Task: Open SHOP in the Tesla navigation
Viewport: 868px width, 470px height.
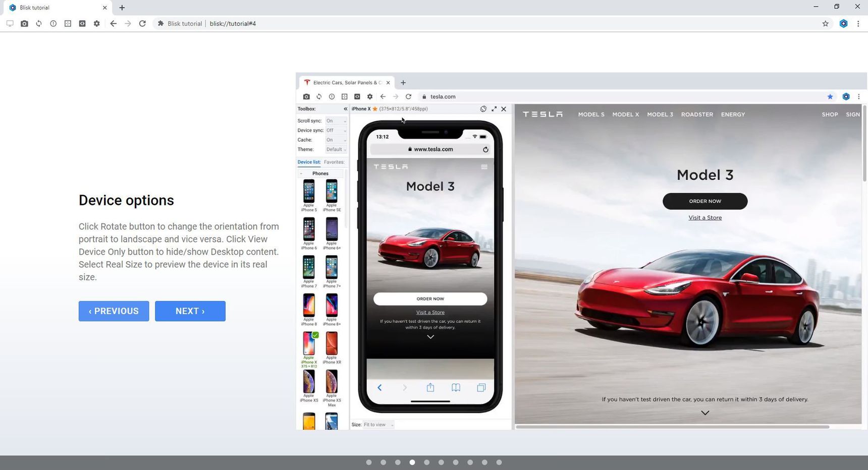Action: 830,114
